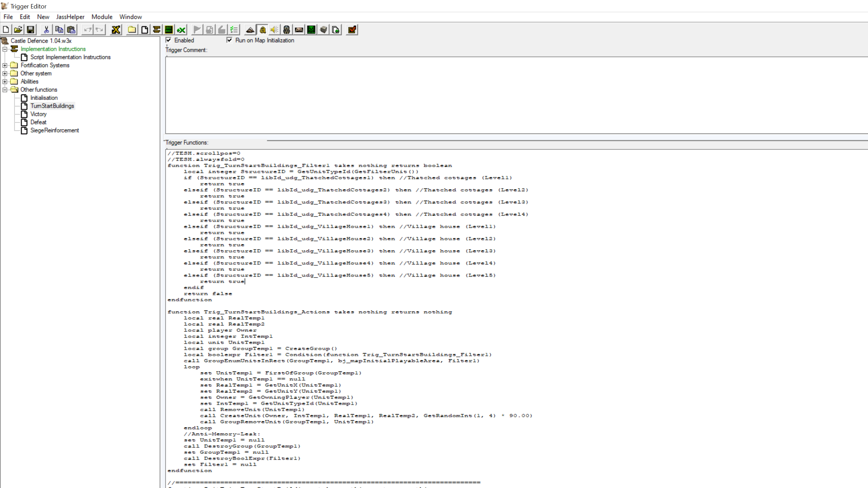Open the Terrain Editor mountain icon

[x=250, y=30]
